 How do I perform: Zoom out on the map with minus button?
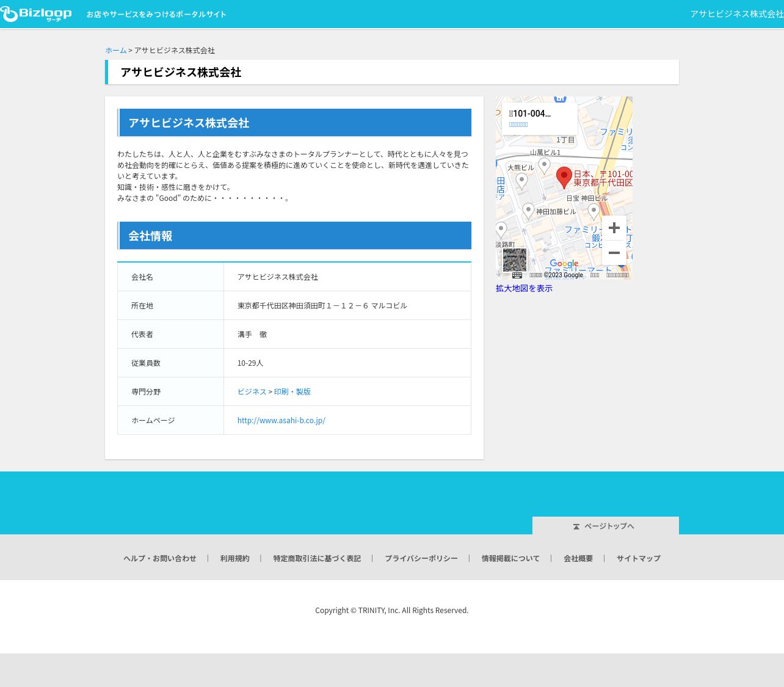click(614, 253)
